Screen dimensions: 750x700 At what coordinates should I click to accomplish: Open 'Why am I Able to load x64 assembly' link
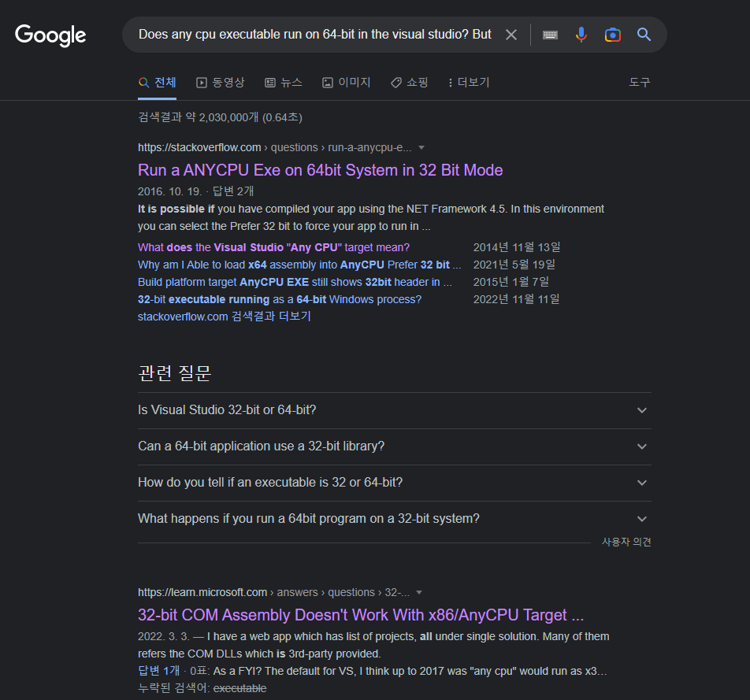click(299, 265)
